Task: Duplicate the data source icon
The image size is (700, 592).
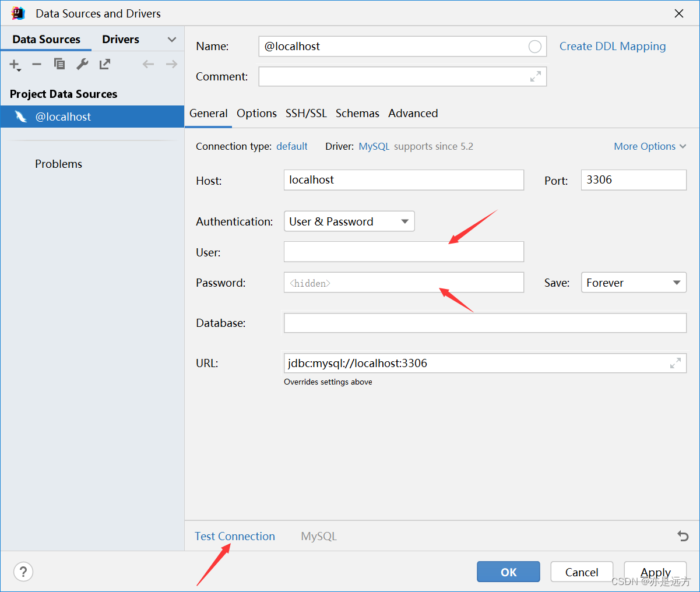Action: tap(59, 64)
